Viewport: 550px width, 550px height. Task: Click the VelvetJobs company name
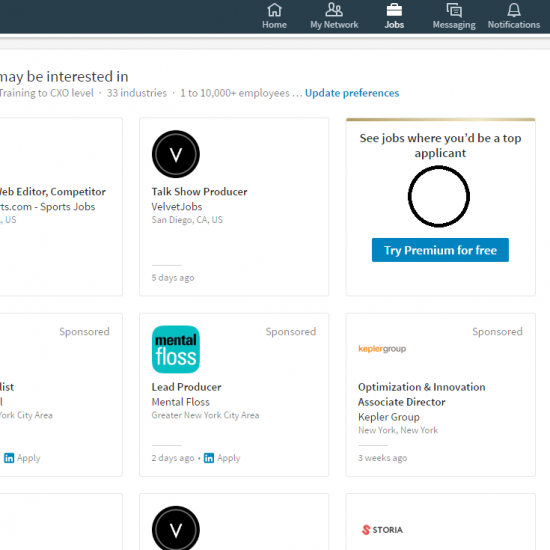coord(177,207)
